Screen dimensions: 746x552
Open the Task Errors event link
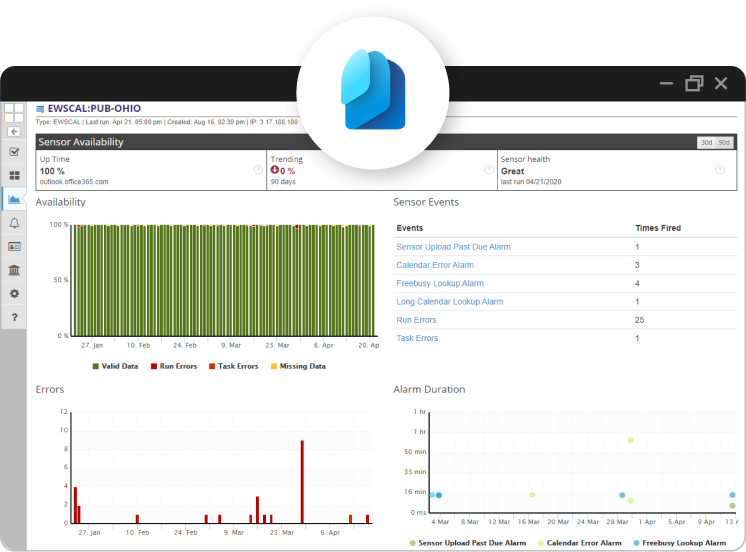click(417, 338)
